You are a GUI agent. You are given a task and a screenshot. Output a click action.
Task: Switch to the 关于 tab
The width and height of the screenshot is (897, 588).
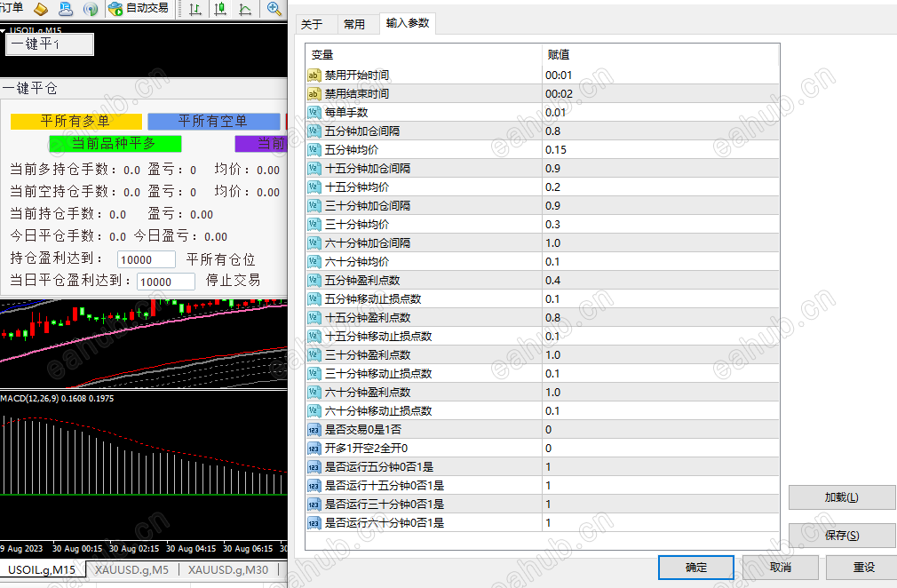(x=312, y=25)
